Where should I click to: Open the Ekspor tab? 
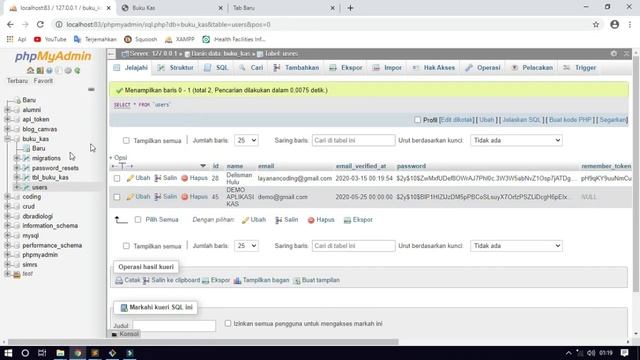click(346, 68)
